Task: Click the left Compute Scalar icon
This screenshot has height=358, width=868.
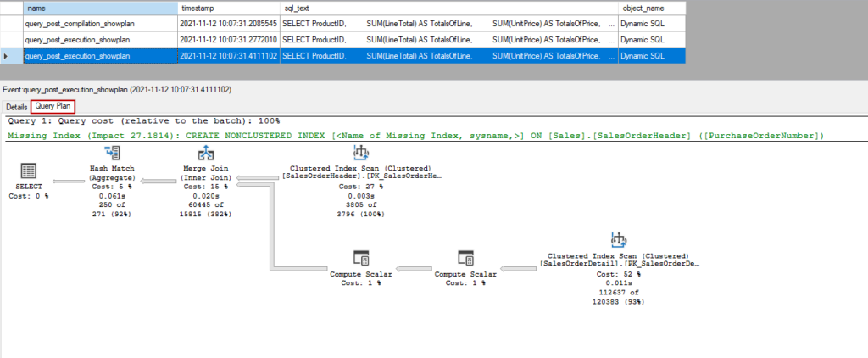Action: (360, 257)
